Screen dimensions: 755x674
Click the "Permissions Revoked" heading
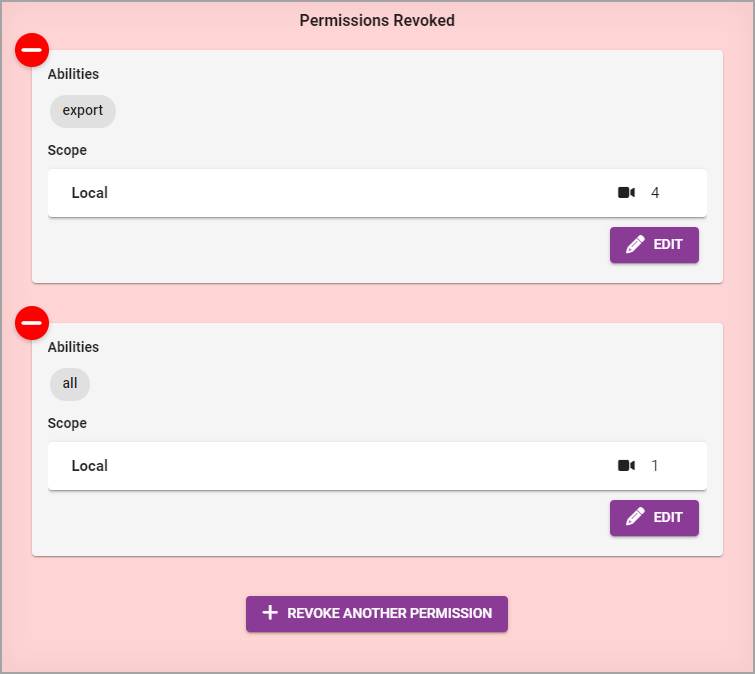[377, 20]
